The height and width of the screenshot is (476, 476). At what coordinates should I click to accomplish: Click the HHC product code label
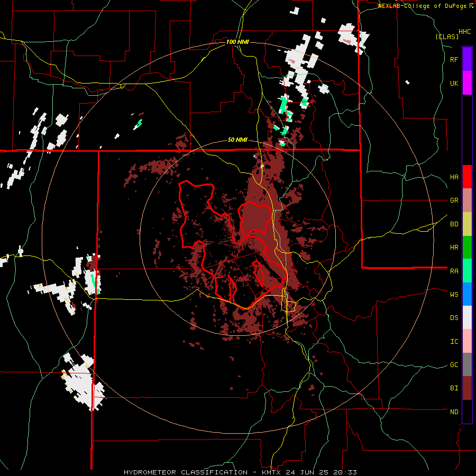(x=465, y=32)
